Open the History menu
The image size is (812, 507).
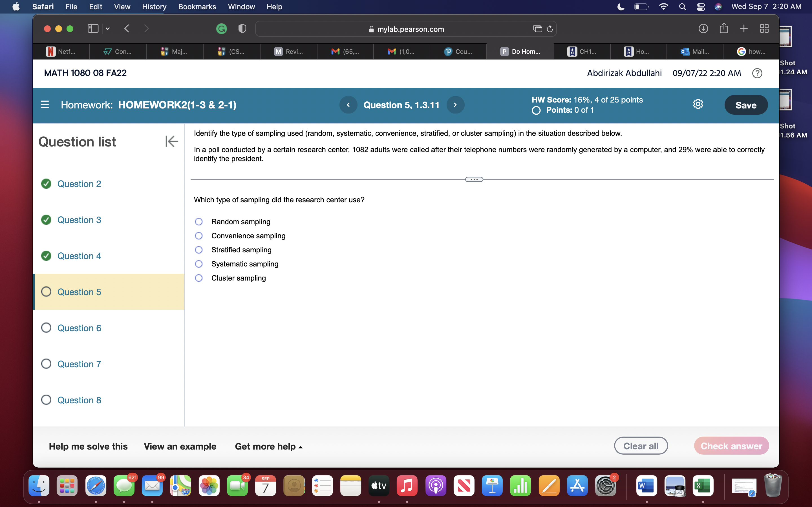[154, 7]
